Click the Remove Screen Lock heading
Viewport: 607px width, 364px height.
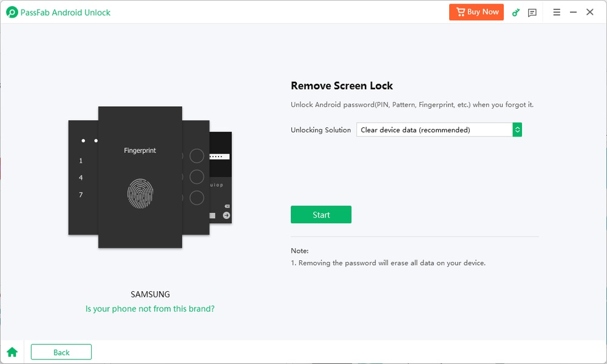pos(342,86)
